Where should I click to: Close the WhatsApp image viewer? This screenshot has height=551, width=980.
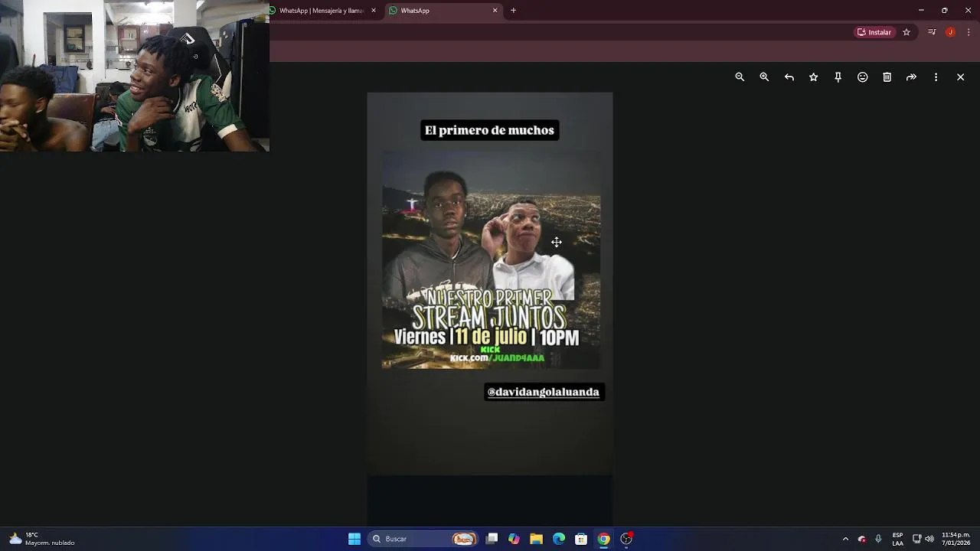click(960, 77)
